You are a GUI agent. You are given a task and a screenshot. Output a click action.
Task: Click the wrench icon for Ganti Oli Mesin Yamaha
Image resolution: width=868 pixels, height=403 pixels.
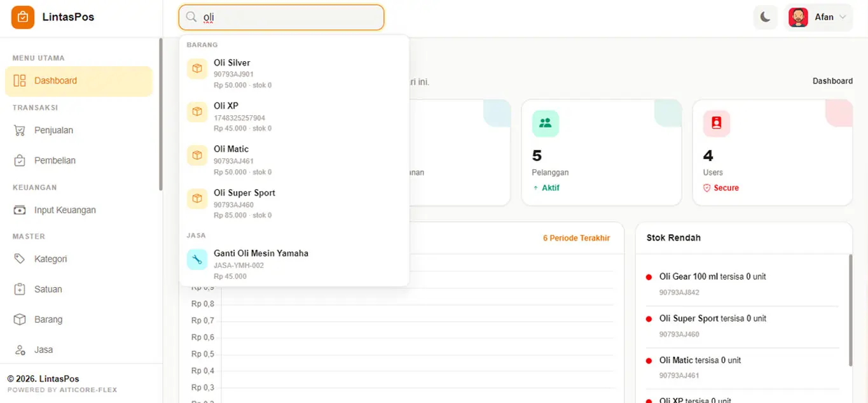(197, 259)
